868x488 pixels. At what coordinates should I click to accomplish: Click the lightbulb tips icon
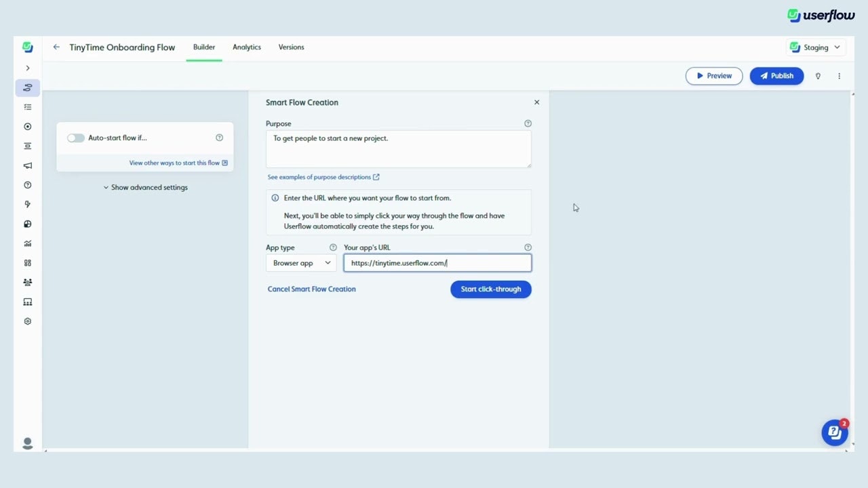point(818,76)
